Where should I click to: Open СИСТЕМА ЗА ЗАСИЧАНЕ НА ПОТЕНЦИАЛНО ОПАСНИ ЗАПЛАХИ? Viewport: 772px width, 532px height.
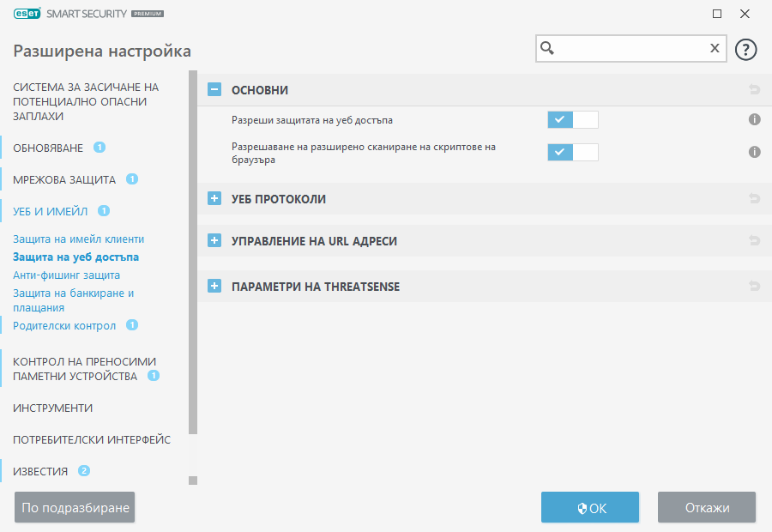pyautogui.click(x=86, y=101)
